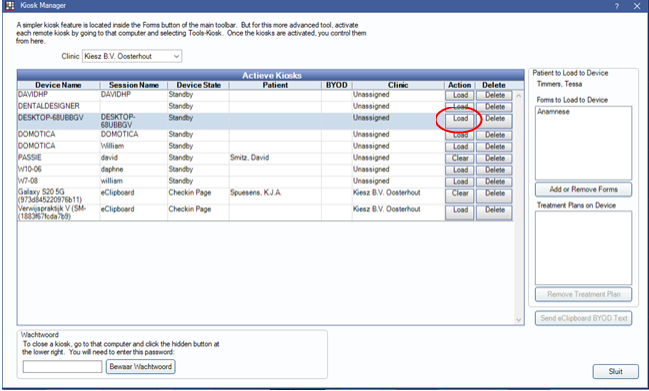Delete the DESKTOP-68UBBGV kiosk
The height and width of the screenshot is (391, 649).
(494, 120)
